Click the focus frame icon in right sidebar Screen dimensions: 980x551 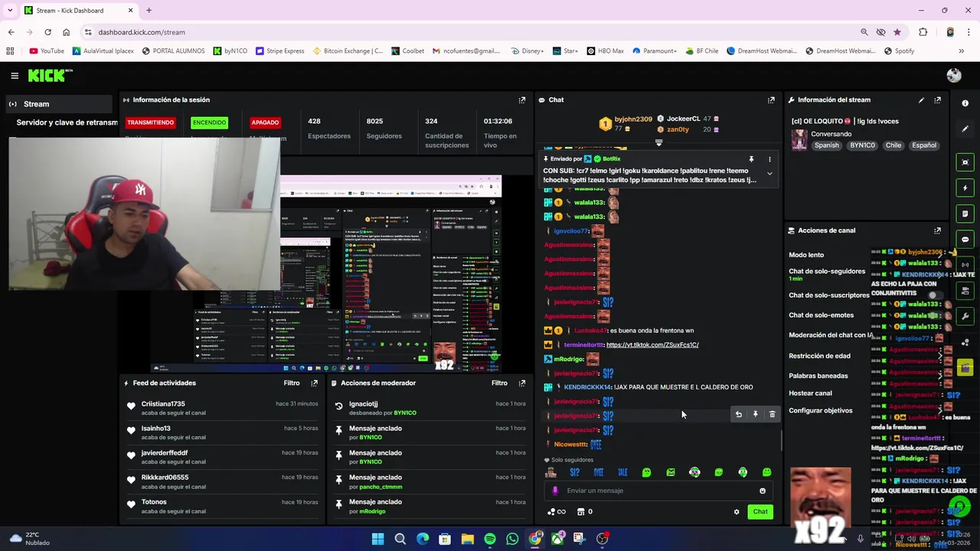pos(965,162)
